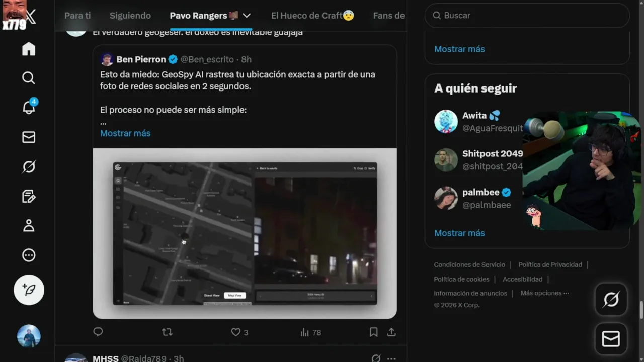
Task: Open Política de cookies link
Action: (x=461, y=279)
